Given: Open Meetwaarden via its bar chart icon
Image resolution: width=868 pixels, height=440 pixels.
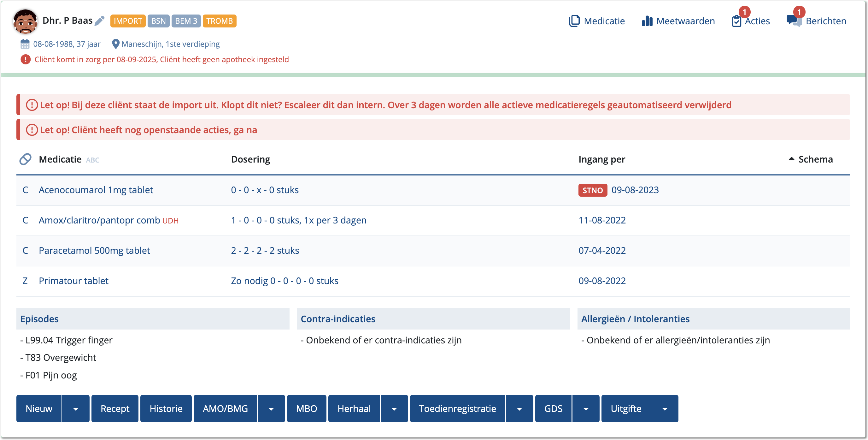Looking at the screenshot, I should pyautogui.click(x=647, y=21).
